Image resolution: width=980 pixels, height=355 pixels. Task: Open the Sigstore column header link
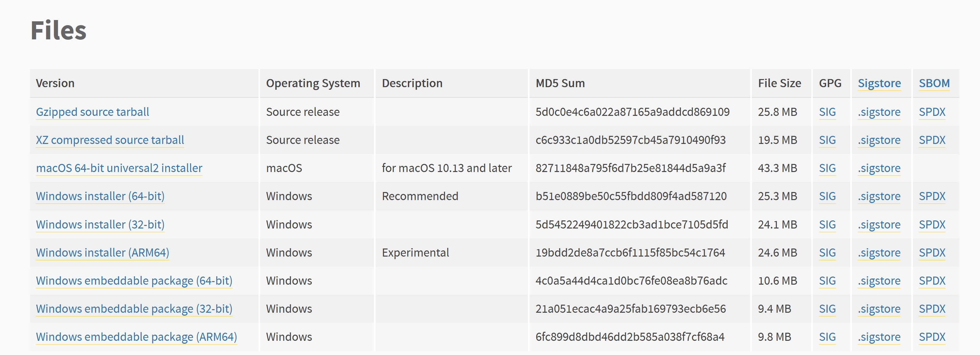(879, 83)
